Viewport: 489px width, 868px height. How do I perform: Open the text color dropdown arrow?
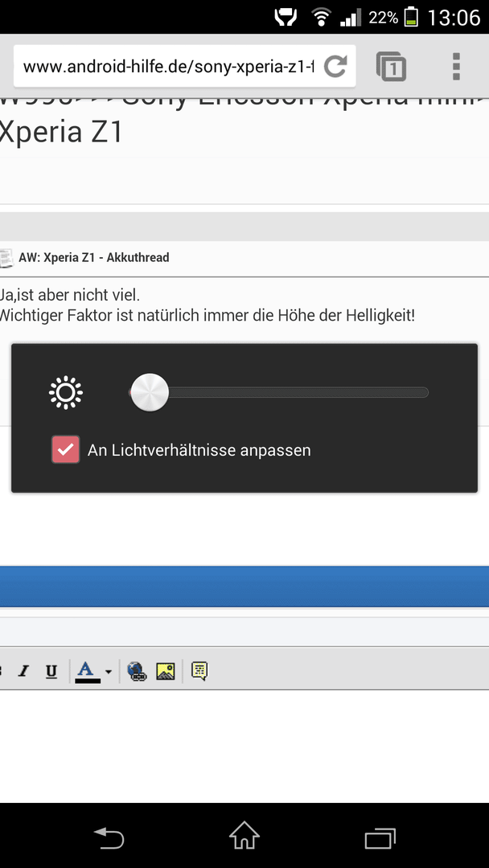109,672
